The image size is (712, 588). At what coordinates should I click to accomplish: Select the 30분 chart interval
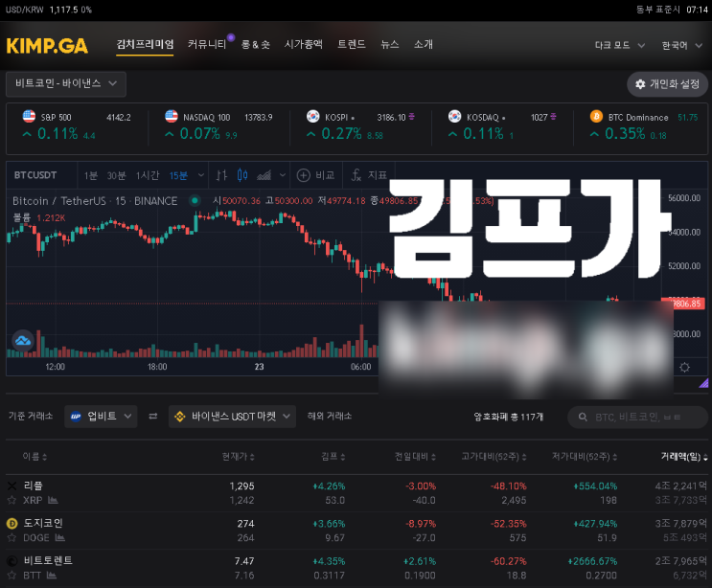[x=116, y=175]
